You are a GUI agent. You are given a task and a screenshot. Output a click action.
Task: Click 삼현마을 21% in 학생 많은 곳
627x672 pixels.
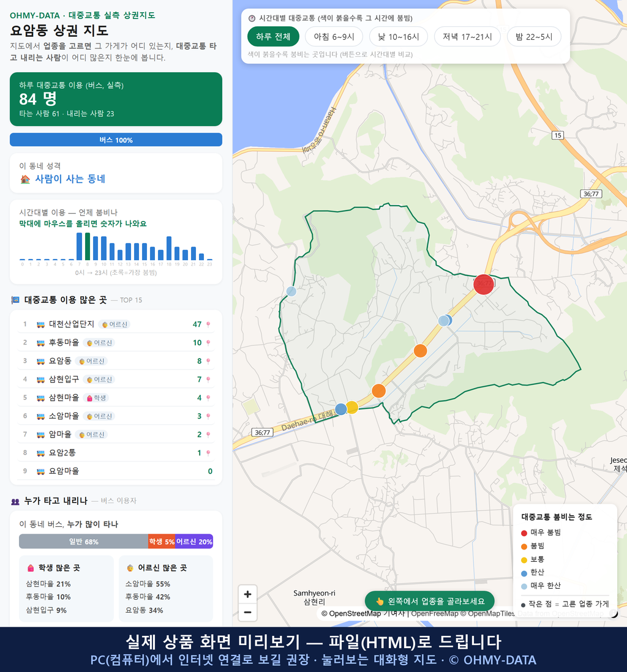pos(48,584)
